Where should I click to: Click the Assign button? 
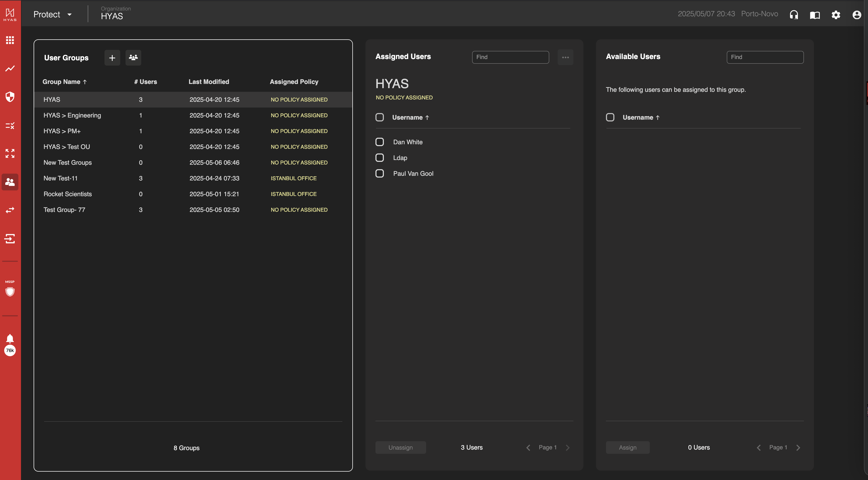(x=628, y=448)
